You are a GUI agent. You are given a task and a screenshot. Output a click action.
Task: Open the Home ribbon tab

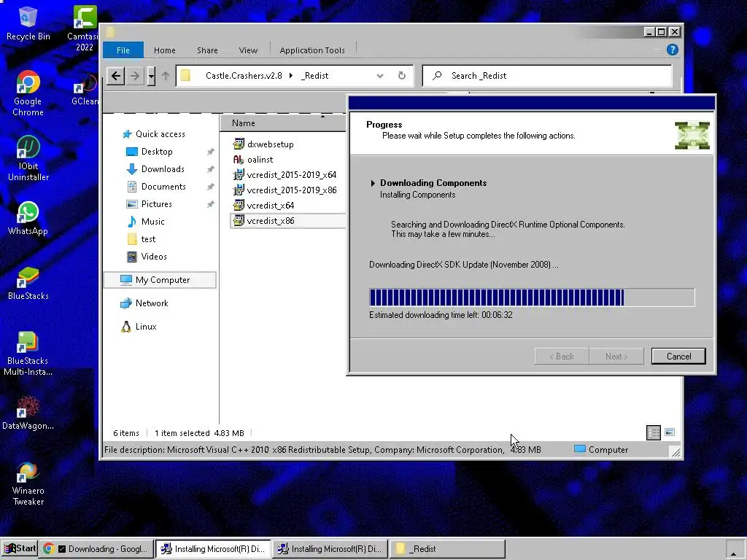coord(164,50)
